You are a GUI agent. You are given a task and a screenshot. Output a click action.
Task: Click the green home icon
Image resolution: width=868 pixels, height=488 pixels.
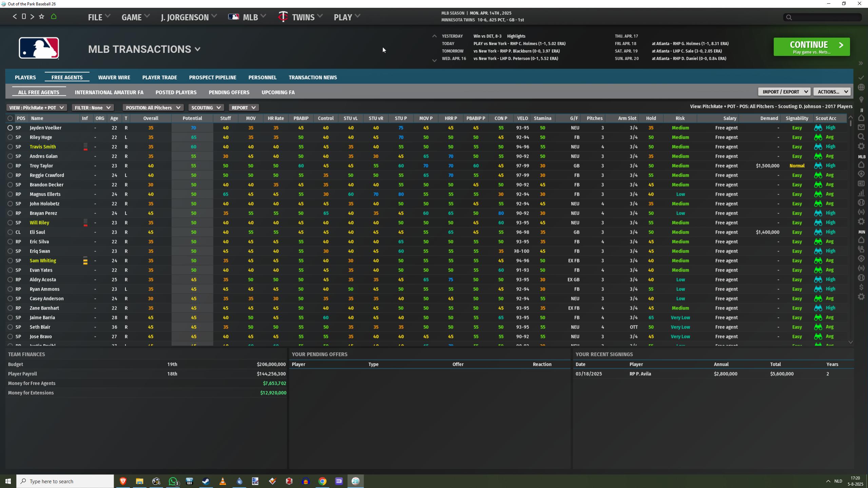(54, 17)
